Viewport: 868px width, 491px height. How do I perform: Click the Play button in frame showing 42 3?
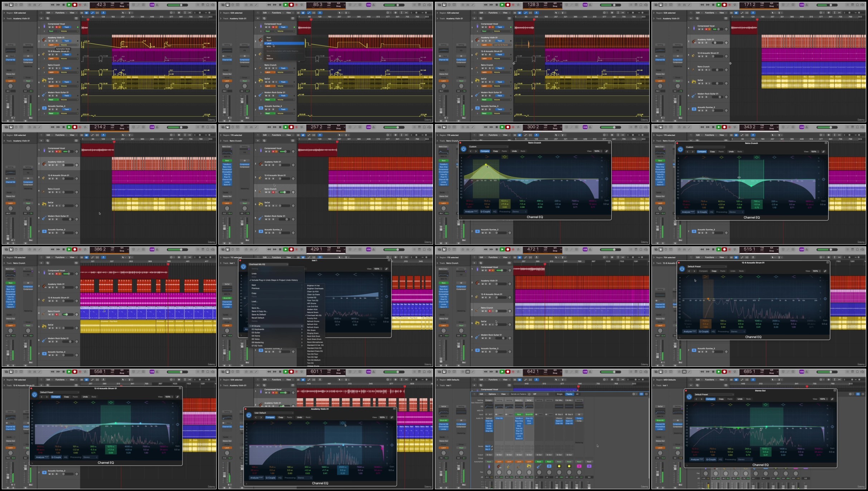tap(69, 5)
